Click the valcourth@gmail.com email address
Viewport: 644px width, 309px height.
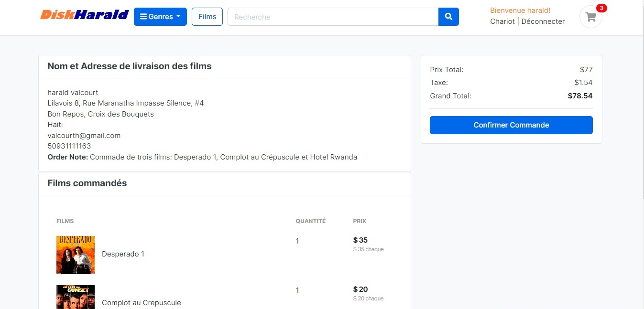84,136
